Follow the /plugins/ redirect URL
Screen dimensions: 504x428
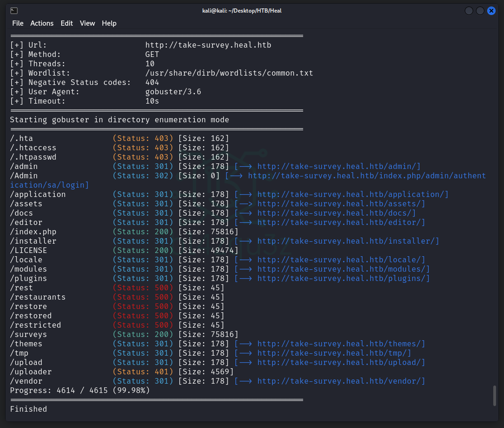click(343, 279)
